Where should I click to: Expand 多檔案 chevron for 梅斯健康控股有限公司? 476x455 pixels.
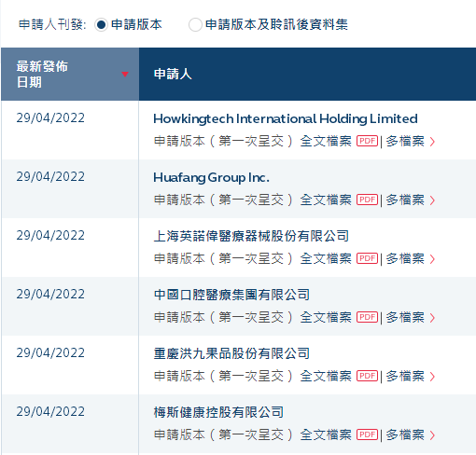click(432, 435)
